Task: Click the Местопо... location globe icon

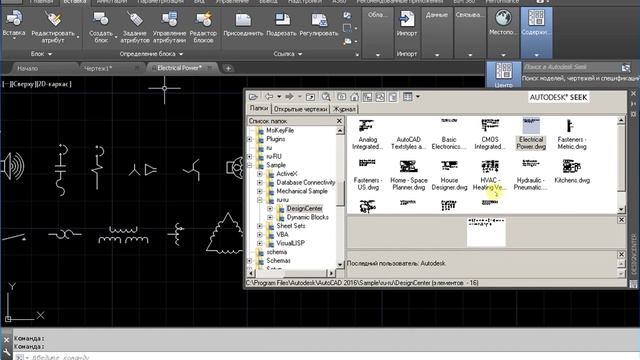Action: pos(503,19)
